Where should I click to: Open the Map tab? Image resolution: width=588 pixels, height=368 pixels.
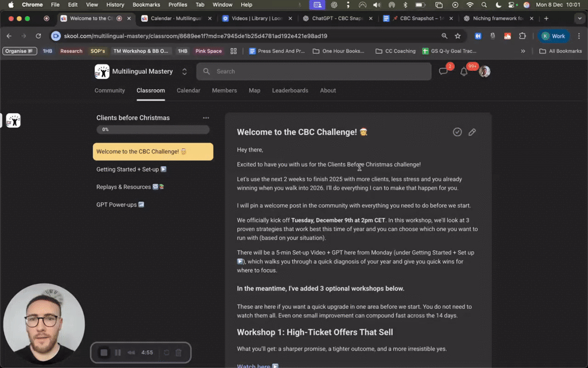coord(254,90)
